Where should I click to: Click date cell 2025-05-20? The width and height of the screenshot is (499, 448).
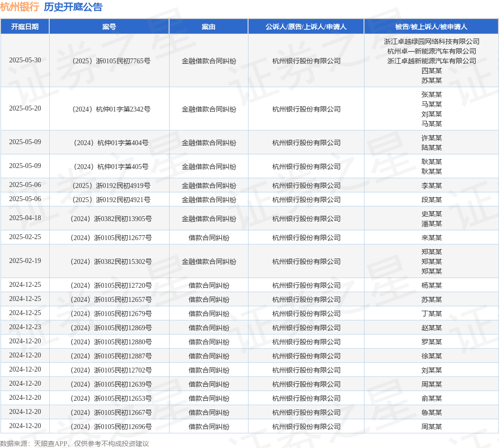pos(25,109)
